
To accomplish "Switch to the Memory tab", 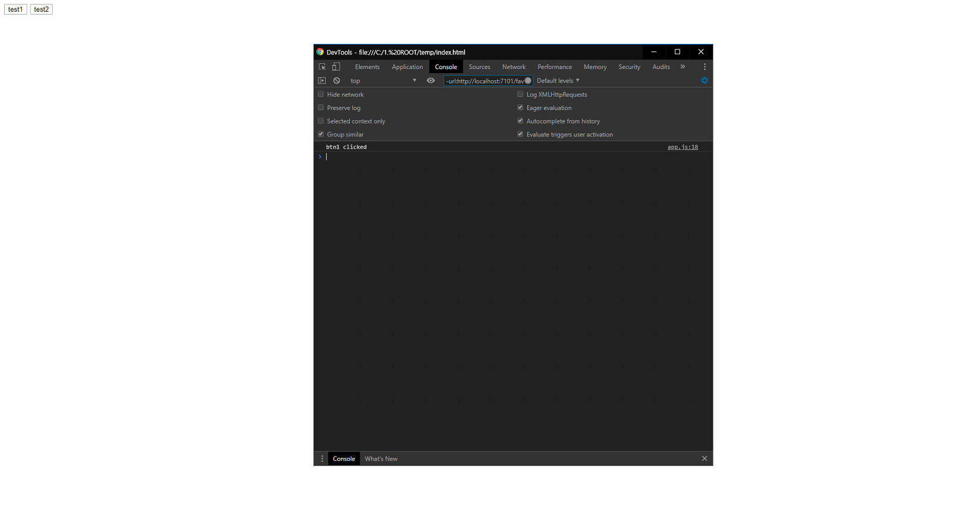I will pos(595,67).
